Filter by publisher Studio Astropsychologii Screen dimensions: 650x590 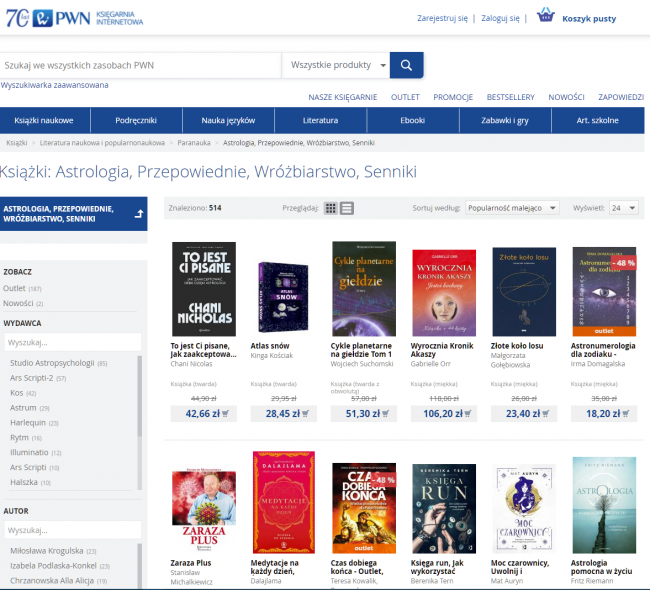point(52,363)
